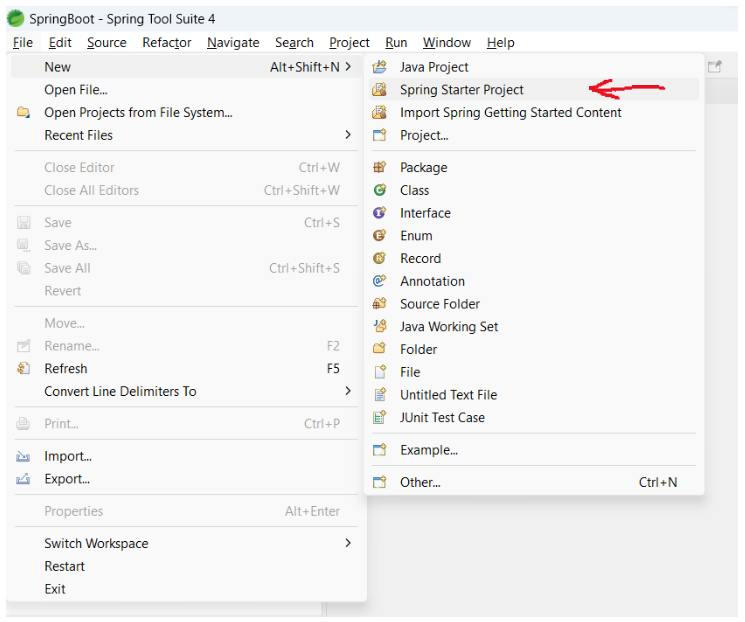Click the purple Interface icon
745x622 pixels.
click(379, 213)
